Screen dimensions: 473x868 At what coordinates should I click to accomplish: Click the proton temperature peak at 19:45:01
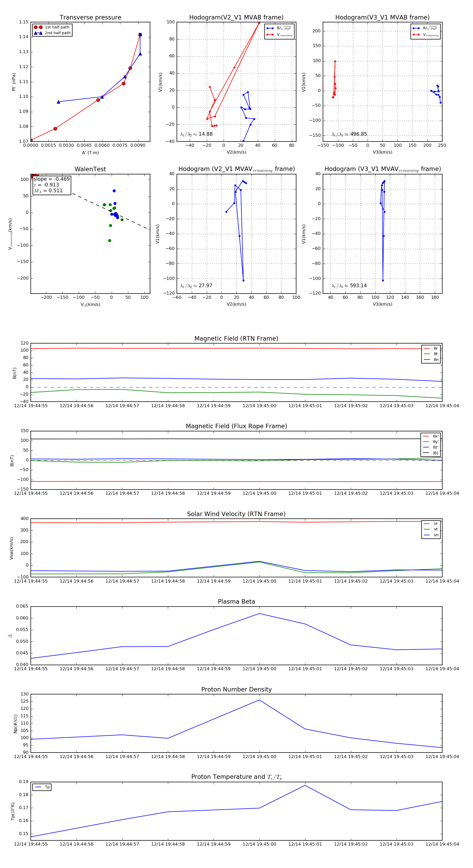pos(305,785)
